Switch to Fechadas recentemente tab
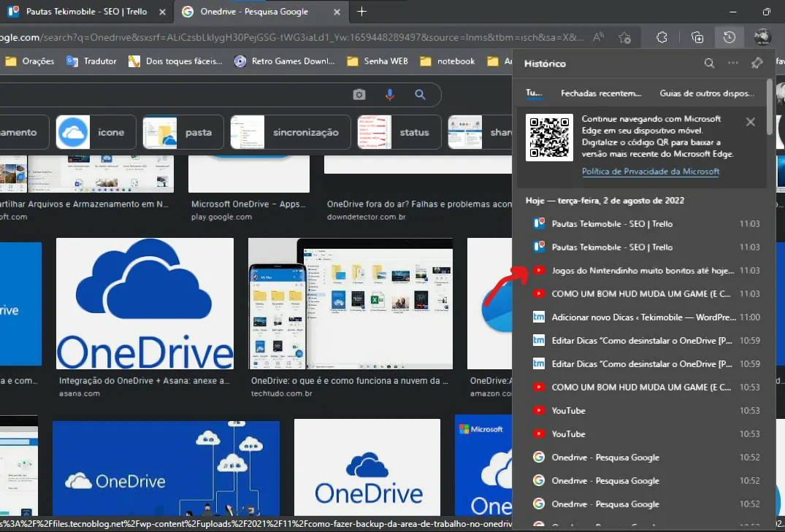Screen dimensions: 785x532 click(601, 93)
